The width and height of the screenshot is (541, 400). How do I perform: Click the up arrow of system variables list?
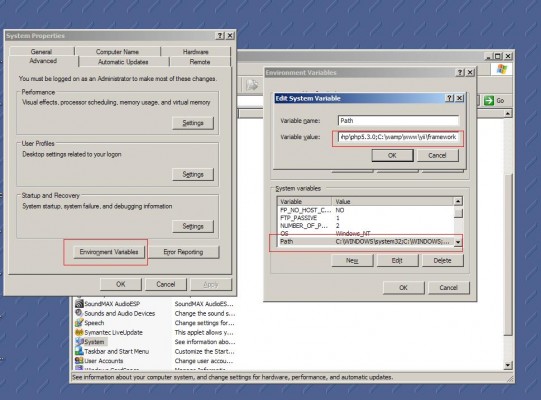(458, 201)
